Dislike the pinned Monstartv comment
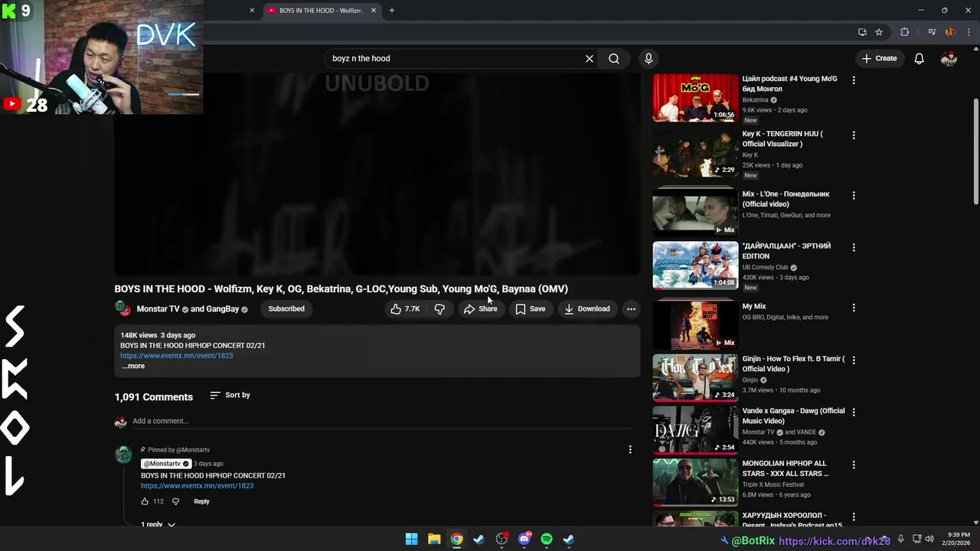The height and width of the screenshot is (551, 980). [x=175, y=501]
